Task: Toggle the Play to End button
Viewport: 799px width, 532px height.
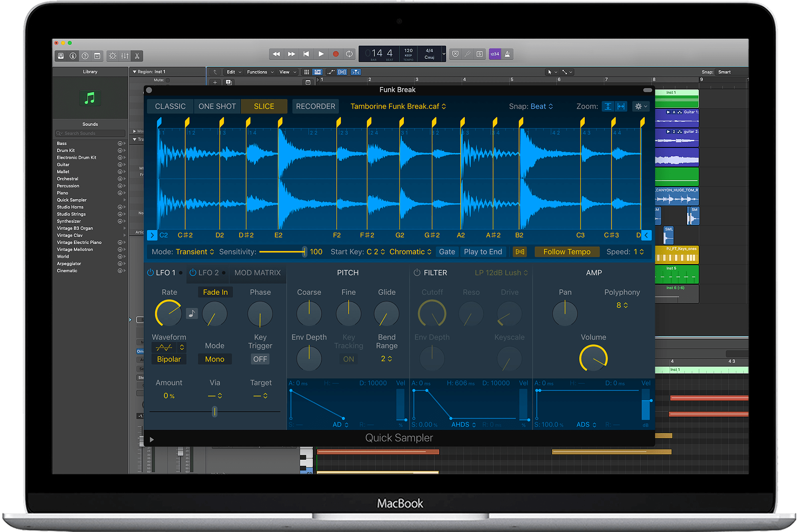Action: click(483, 252)
